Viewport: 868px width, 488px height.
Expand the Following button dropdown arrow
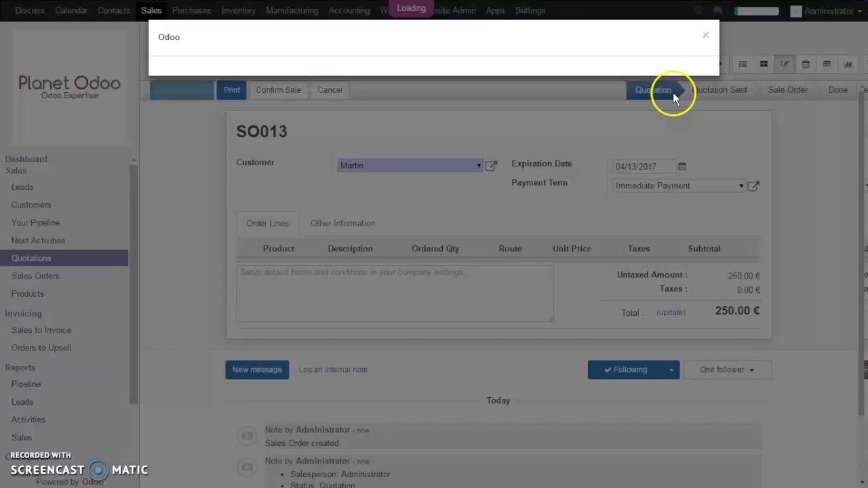(x=671, y=369)
